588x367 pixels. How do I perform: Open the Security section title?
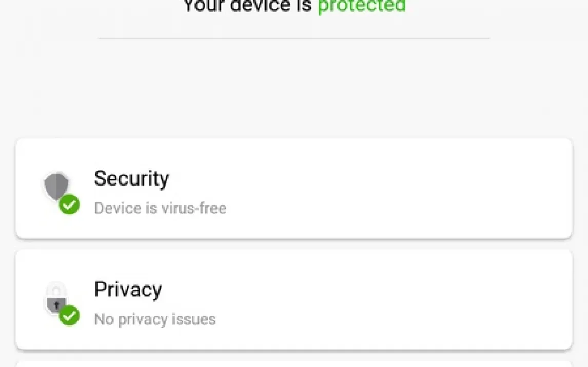(x=131, y=178)
